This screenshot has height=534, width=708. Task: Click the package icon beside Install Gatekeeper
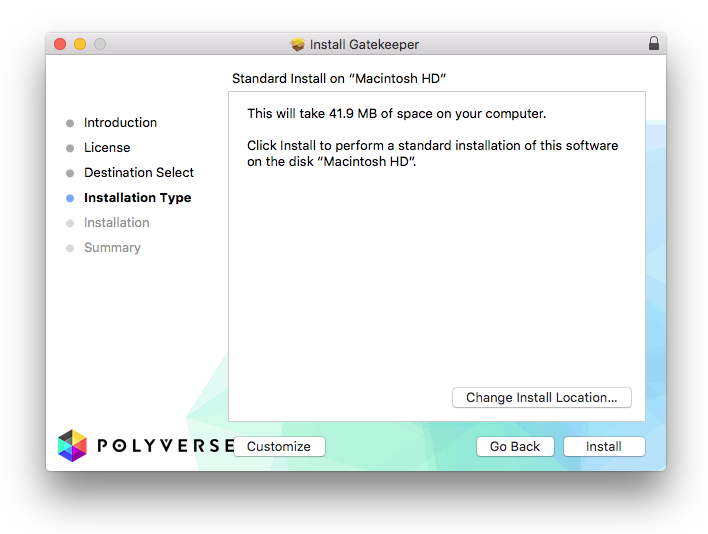298,44
